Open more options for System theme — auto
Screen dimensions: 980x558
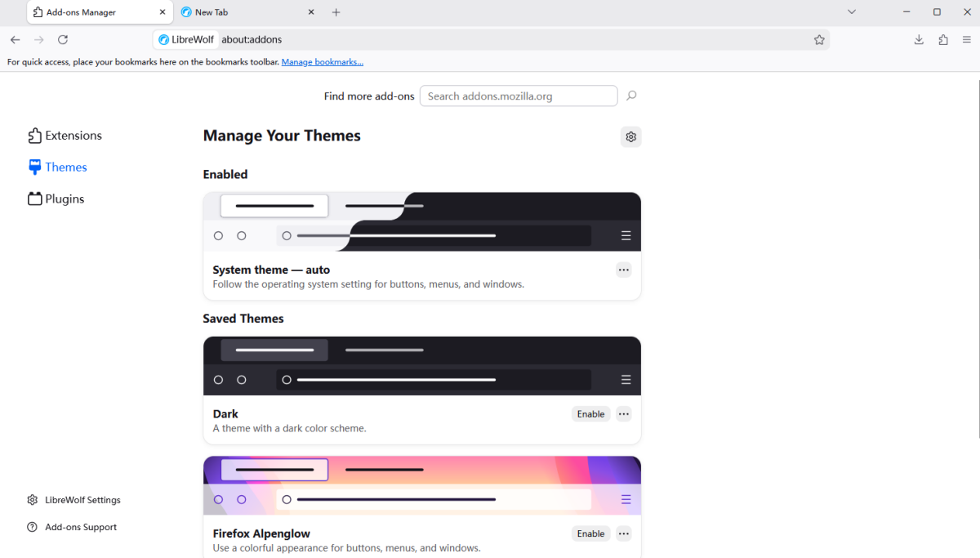click(624, 270)
